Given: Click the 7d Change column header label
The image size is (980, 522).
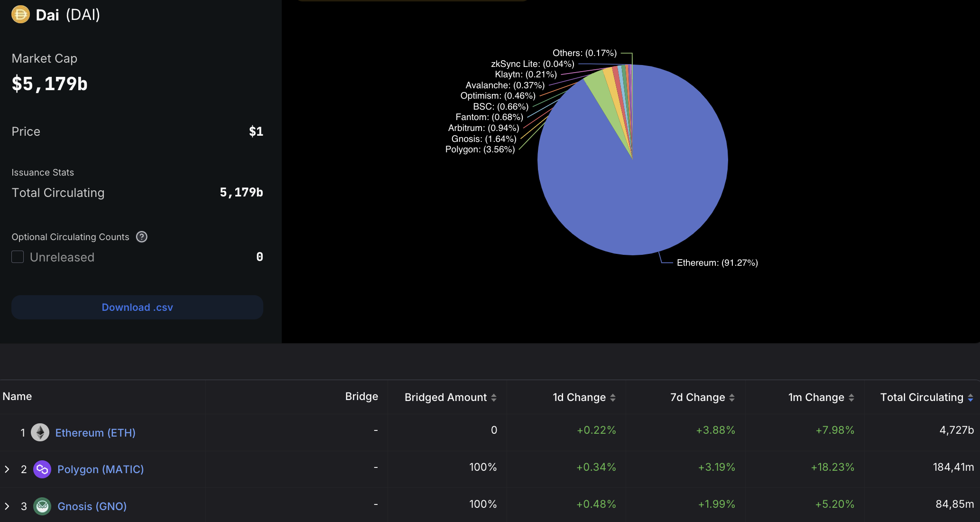Looking at the screenshot, I should point(697,397).
